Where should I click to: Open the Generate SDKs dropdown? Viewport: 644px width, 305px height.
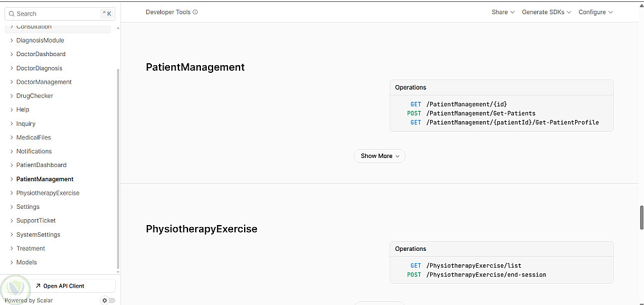click(x=547, y=12)
